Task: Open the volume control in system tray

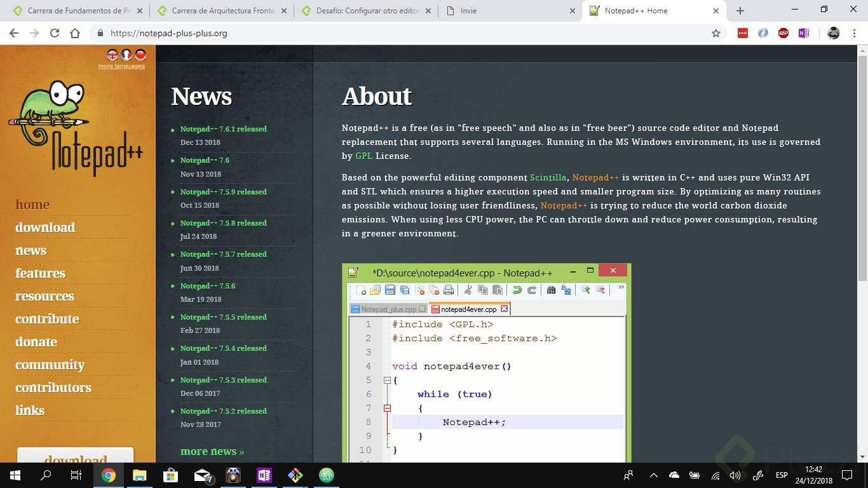Action: point(735,475)
